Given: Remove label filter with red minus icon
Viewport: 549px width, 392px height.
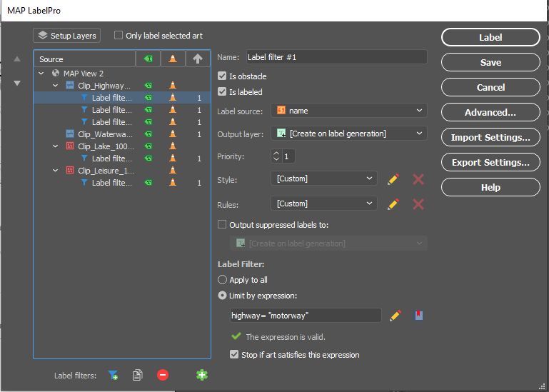Looking at the screenshot, I should pyautogui.click(x=163, y=375).
